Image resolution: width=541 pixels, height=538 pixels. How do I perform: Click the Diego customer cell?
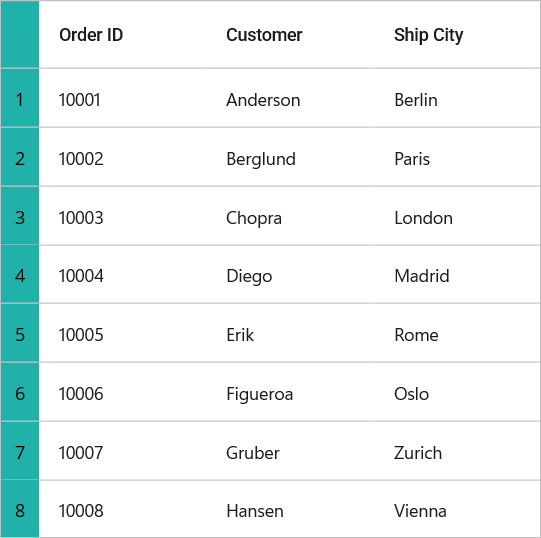(x=290, y=275)
